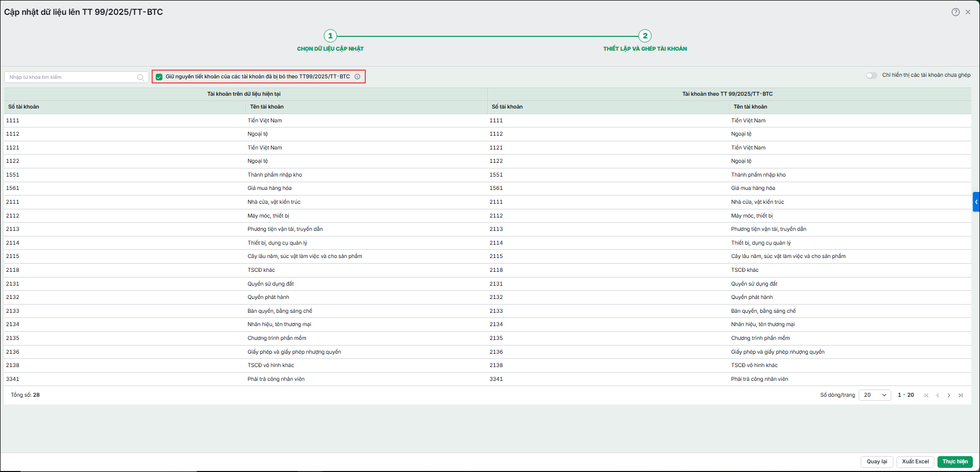
Task: Select 'Giá mua hàng hóa' in right table
Action: [753, 188]
